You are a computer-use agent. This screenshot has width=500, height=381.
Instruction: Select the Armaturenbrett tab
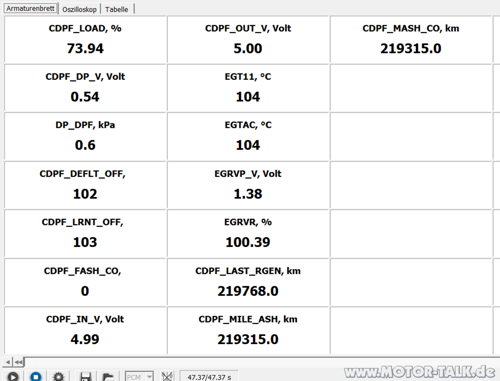click(x=30, y=9)
